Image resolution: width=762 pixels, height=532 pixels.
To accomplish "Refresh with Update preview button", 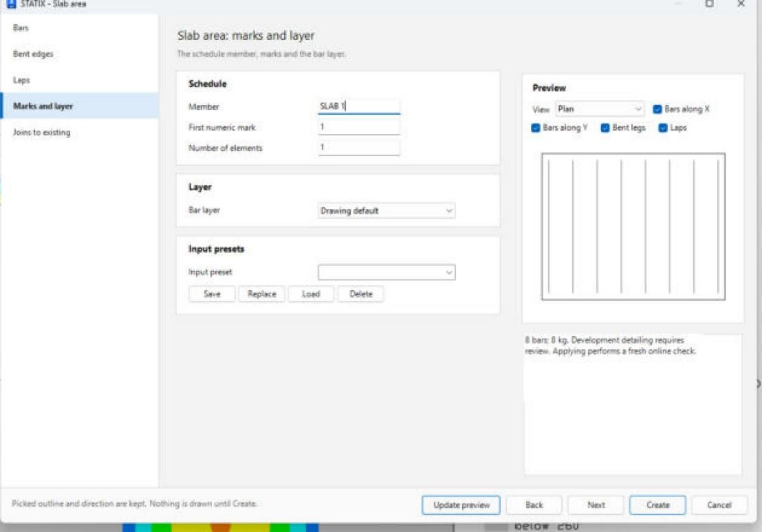I will click(461, 505).
